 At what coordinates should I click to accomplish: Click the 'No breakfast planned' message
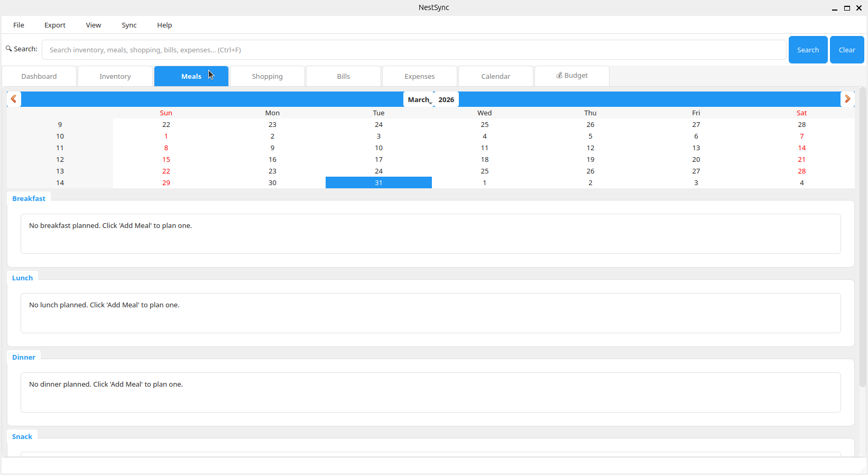coord(110,225)
